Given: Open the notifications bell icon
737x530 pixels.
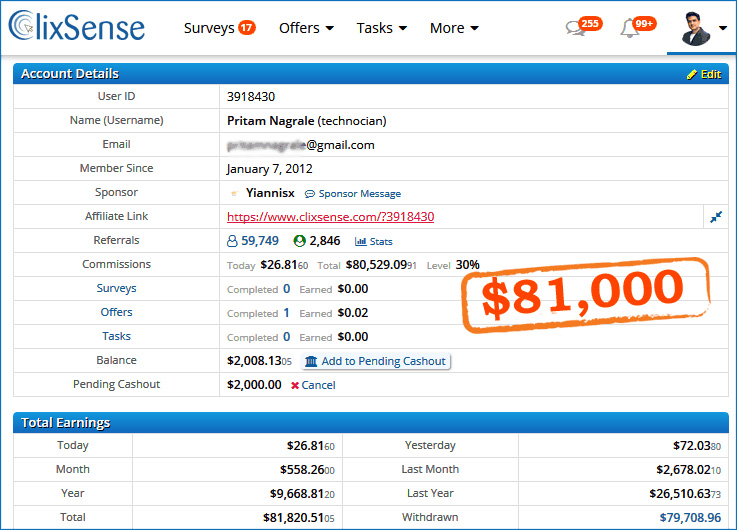Looking at the screenshot, I should click(x=629, y=28).
